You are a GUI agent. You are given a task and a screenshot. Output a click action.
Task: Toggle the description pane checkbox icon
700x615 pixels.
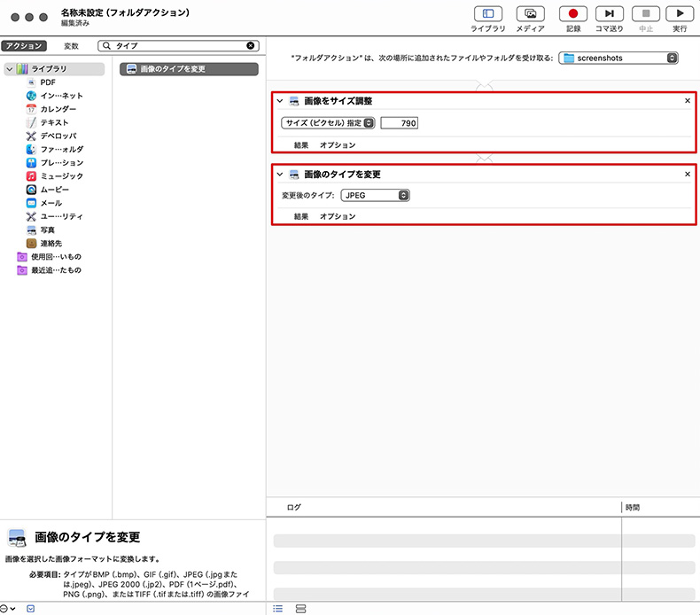[30, 608]
